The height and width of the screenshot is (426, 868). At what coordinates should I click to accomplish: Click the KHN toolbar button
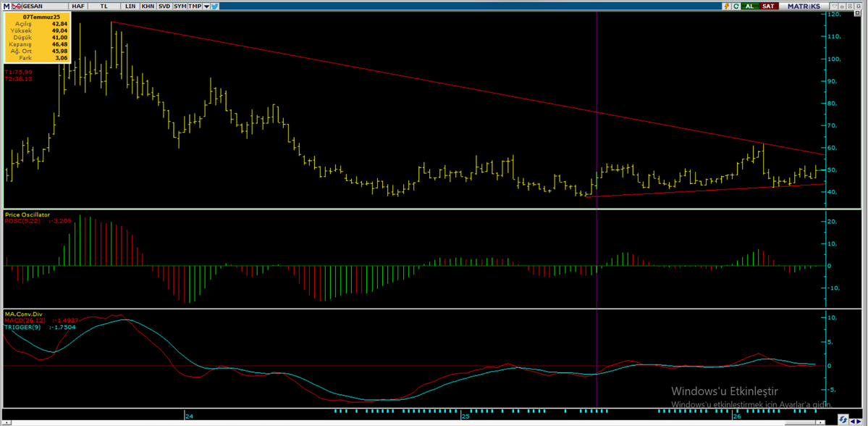click(x=148, y=6)
